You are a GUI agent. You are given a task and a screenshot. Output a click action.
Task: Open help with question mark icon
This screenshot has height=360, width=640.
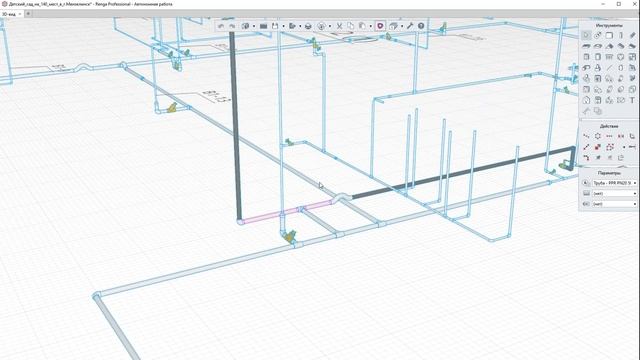click(x=421, y=26)
